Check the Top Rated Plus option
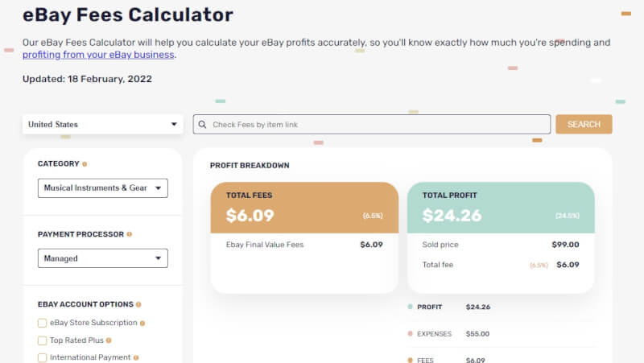The image size is (644, 363). [x=43, y=340]
